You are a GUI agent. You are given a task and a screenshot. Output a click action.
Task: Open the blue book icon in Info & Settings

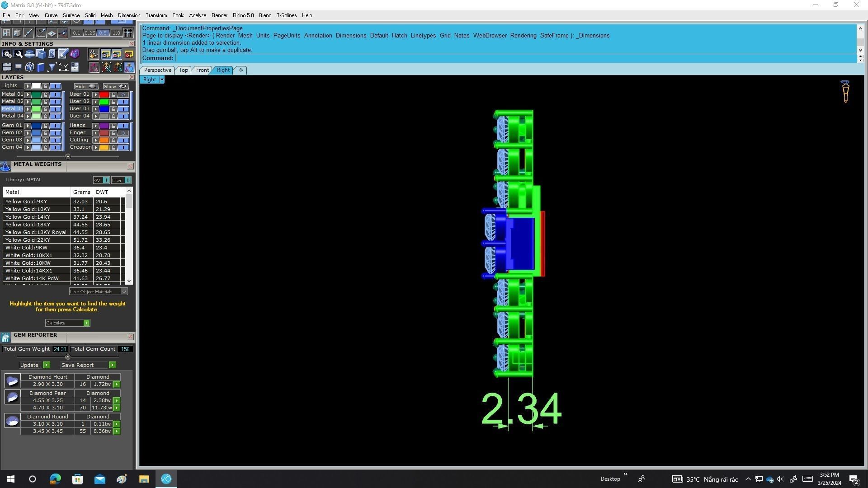click(x=41, y=67)
